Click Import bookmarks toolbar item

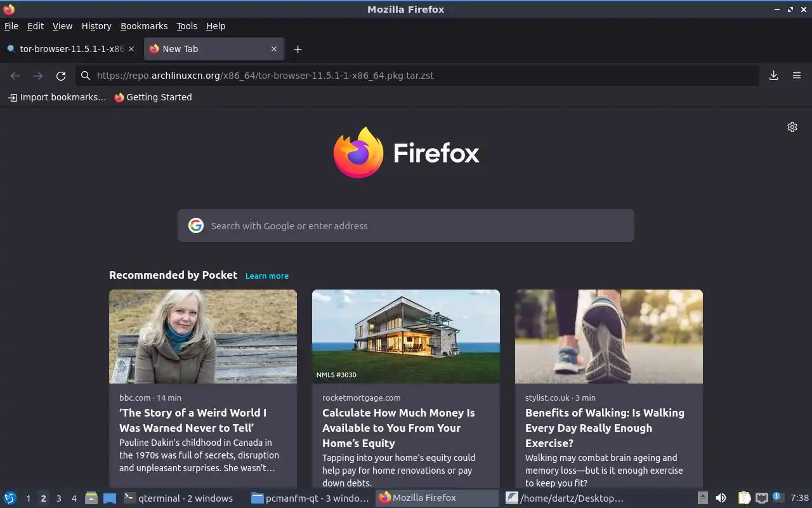[x=57, y=97]
